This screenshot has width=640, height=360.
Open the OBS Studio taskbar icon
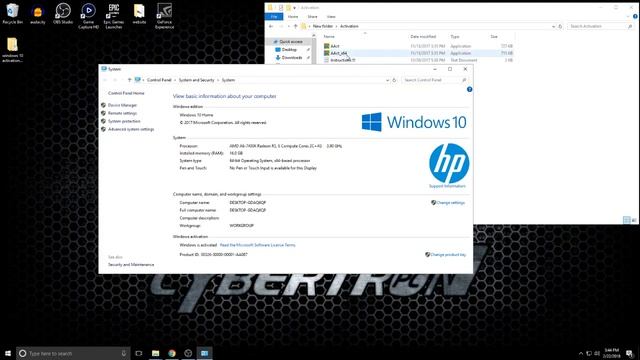[188, 353]
